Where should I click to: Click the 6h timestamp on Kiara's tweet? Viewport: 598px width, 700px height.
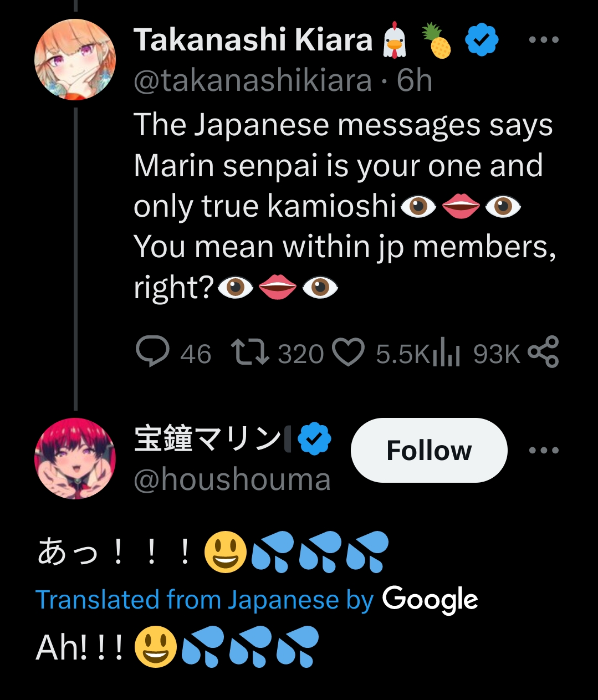pyautogui.click(x=415, y=81)
